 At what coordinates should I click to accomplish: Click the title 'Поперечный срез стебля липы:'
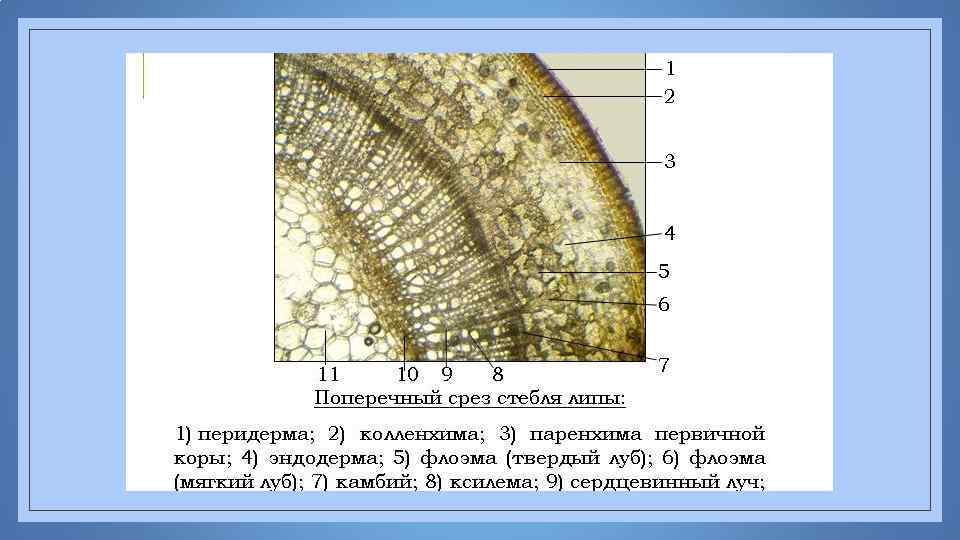(x=470, y=399)
